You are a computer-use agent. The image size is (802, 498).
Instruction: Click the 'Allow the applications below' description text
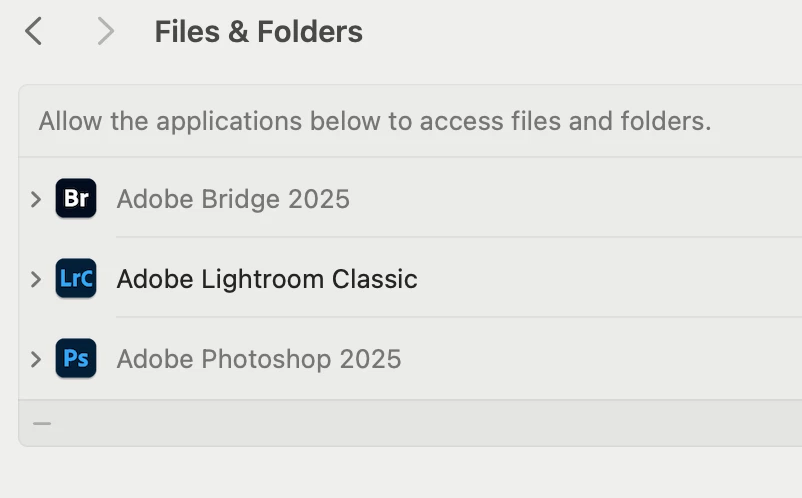375,121
